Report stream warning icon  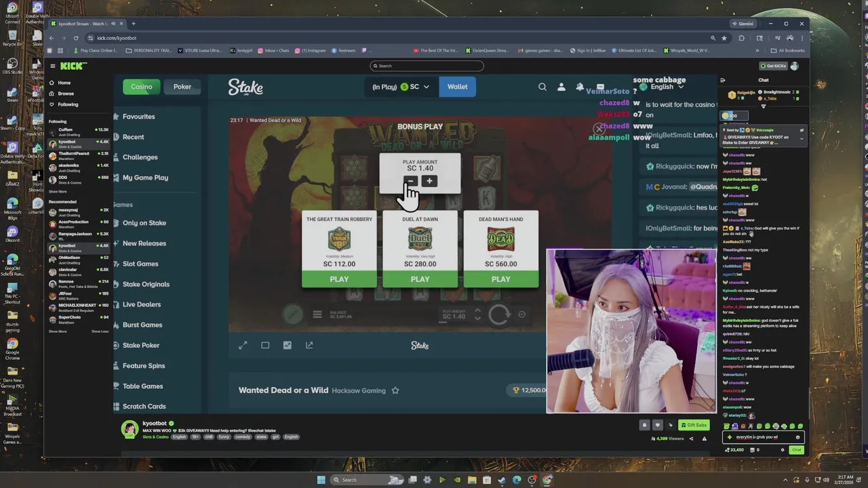click(705, 439)
